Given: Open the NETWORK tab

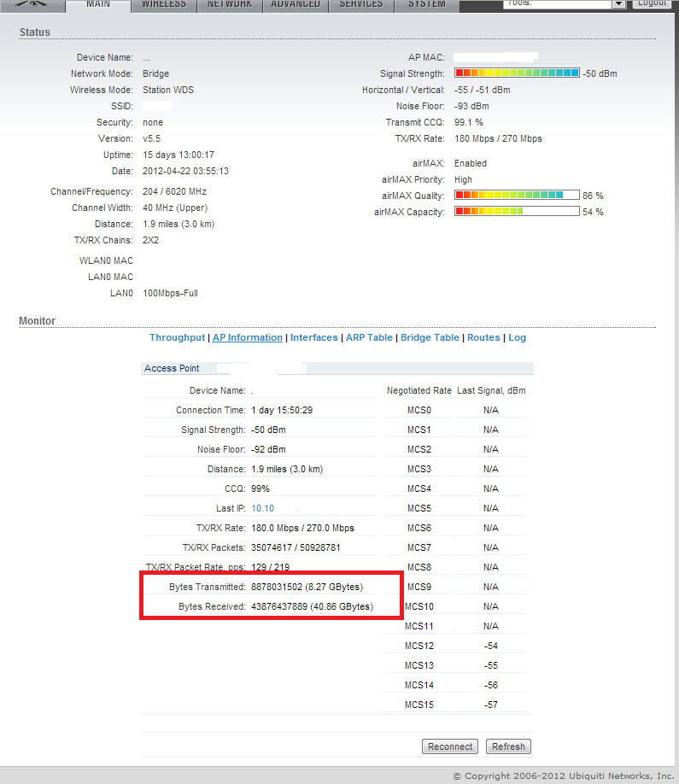Looking at the screenshot, I should [230, 5].
